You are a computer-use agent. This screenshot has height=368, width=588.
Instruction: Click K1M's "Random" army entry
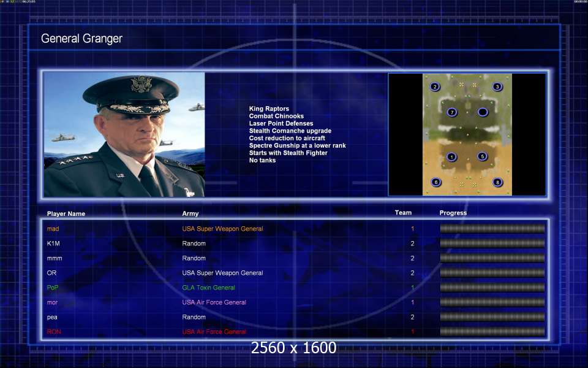click(x=194, y=243)
